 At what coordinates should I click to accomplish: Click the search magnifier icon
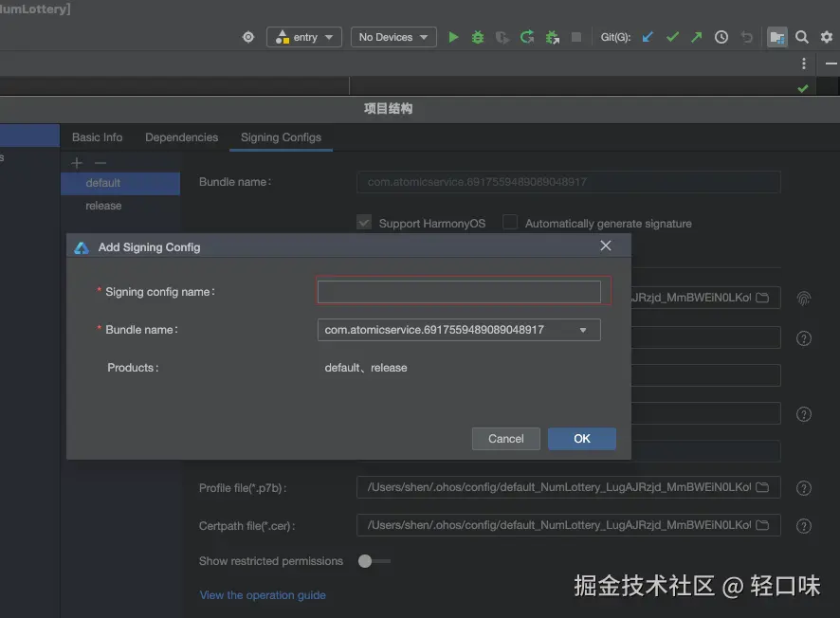tap(801, 37)
